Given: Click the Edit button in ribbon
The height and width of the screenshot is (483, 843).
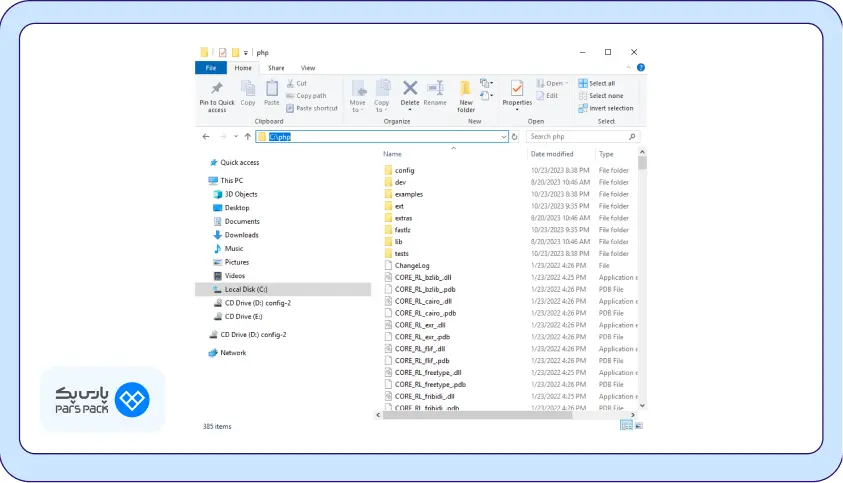Looking at the screenshot, I should pos(547,96).
